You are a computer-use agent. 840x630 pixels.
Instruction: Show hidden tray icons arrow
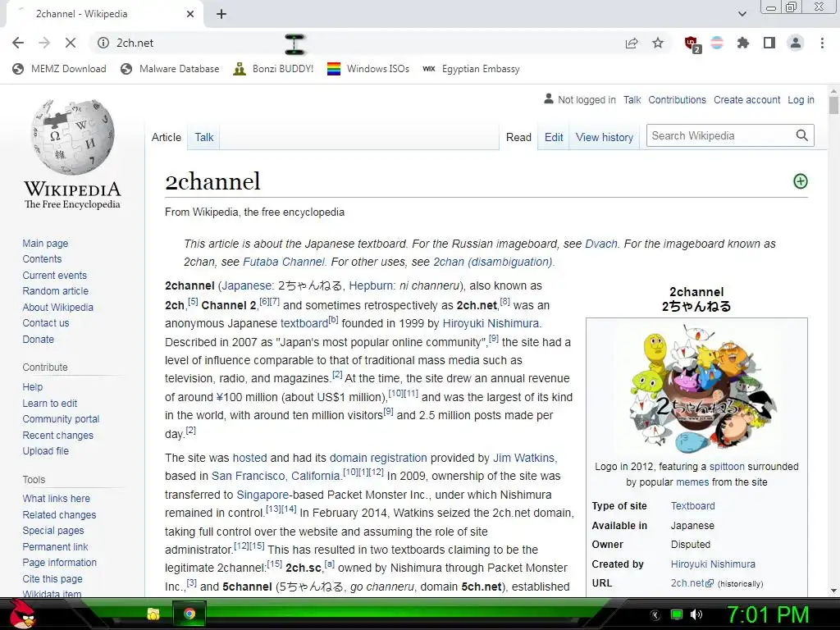[655, 614]
